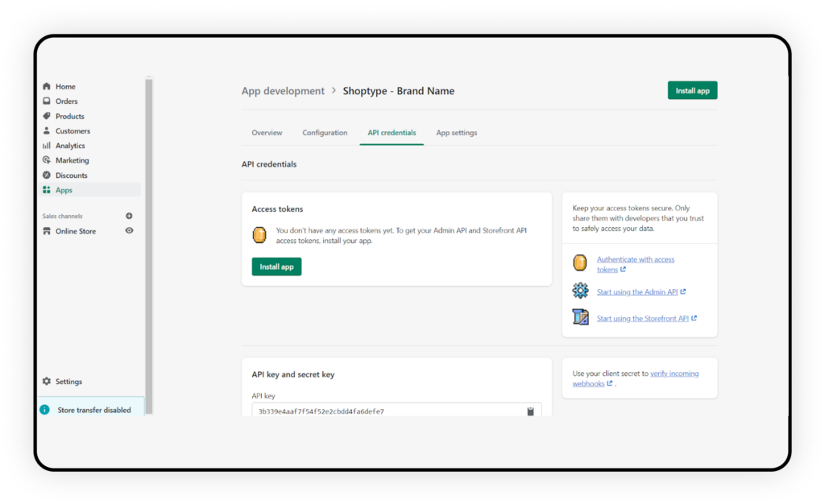
Task: Open Authenticate with access tokens link
Action: [635, 264]
